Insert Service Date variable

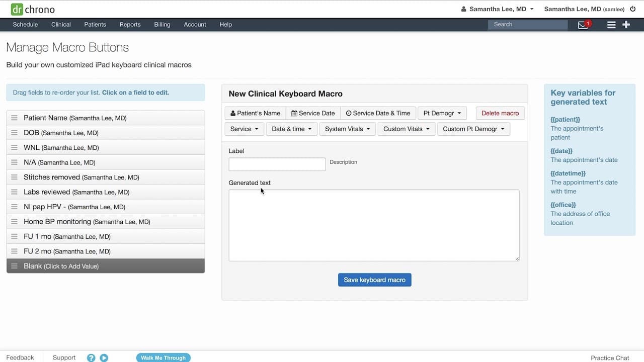coord(313,113)
